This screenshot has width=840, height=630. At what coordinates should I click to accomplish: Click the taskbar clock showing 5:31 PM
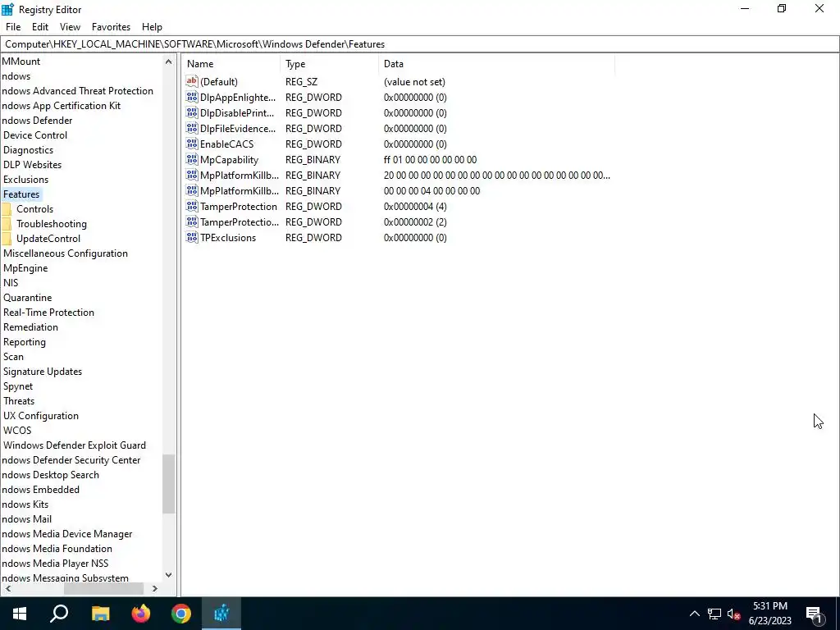coord(769,614)
